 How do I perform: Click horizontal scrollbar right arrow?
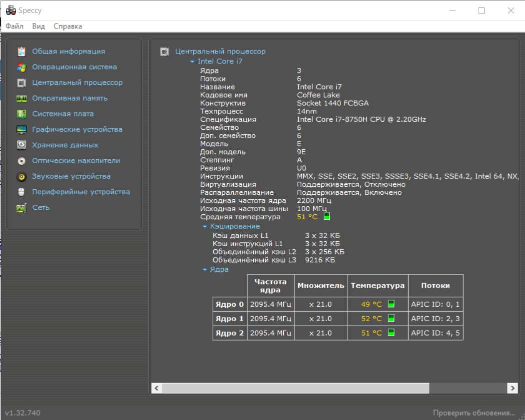[512, 388]
